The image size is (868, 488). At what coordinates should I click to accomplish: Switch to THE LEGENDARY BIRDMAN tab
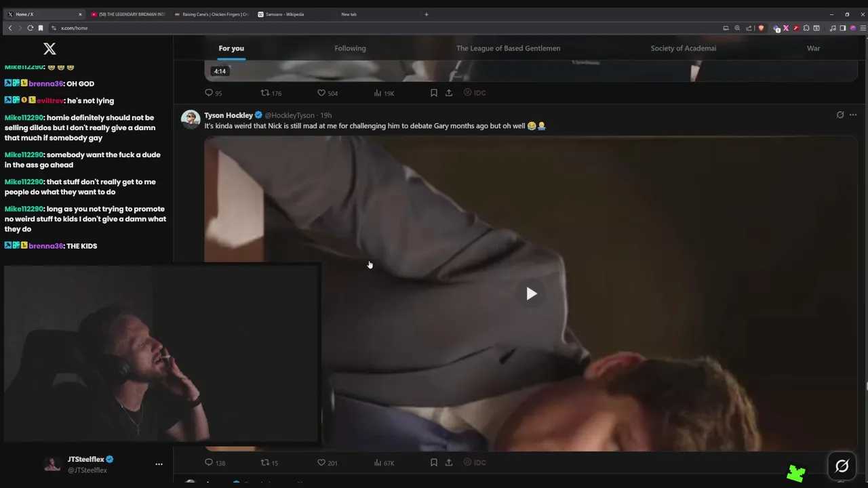pyautogui.click(x=127, y=14)
